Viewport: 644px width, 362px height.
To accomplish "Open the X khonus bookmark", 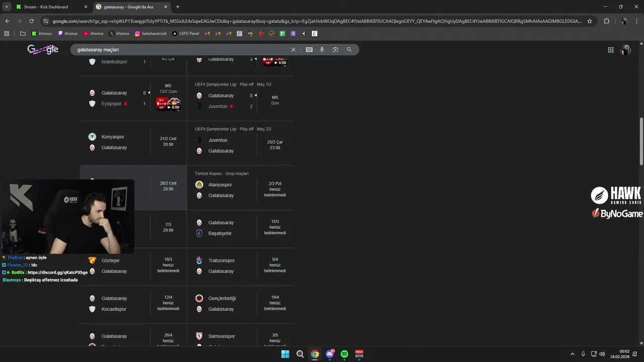I will pos(119,34).
